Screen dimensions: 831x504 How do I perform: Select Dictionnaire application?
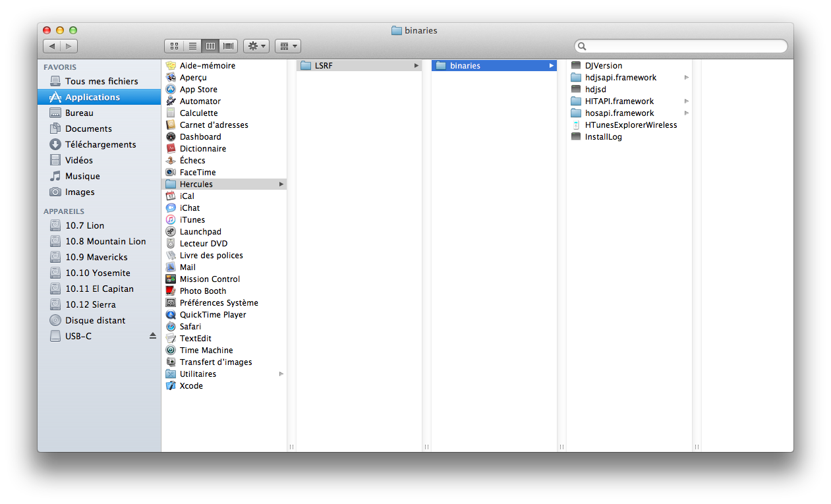coord(225,148)
